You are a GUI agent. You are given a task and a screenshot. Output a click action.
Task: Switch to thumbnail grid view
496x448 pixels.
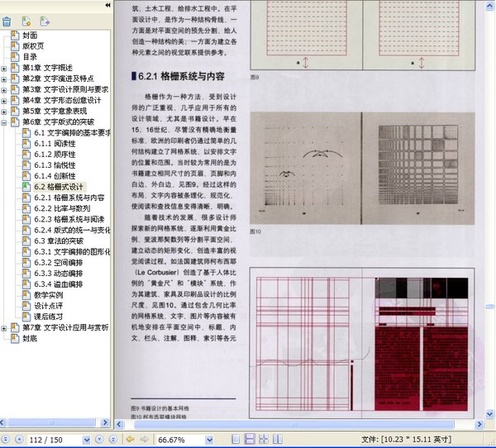[x=264, y=439]
